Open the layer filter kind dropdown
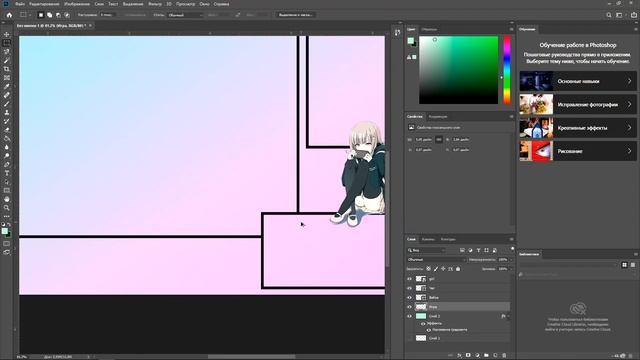640x360 pixels. (x=426, y=250)
